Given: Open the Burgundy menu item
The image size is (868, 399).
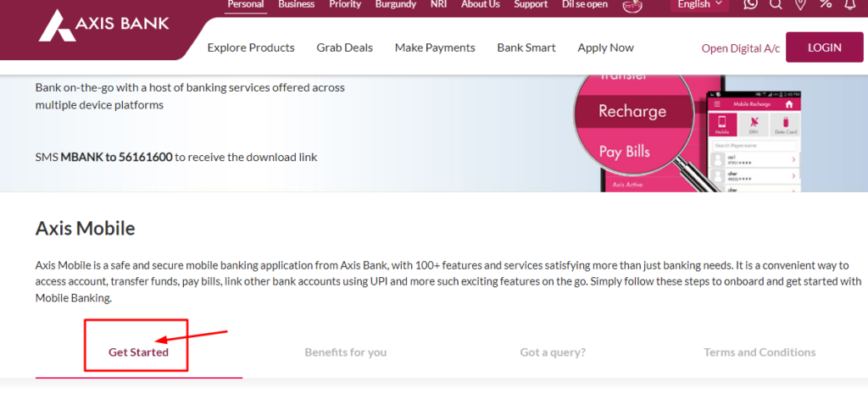Looking at the screenshot, I should (x=395, y=4).
